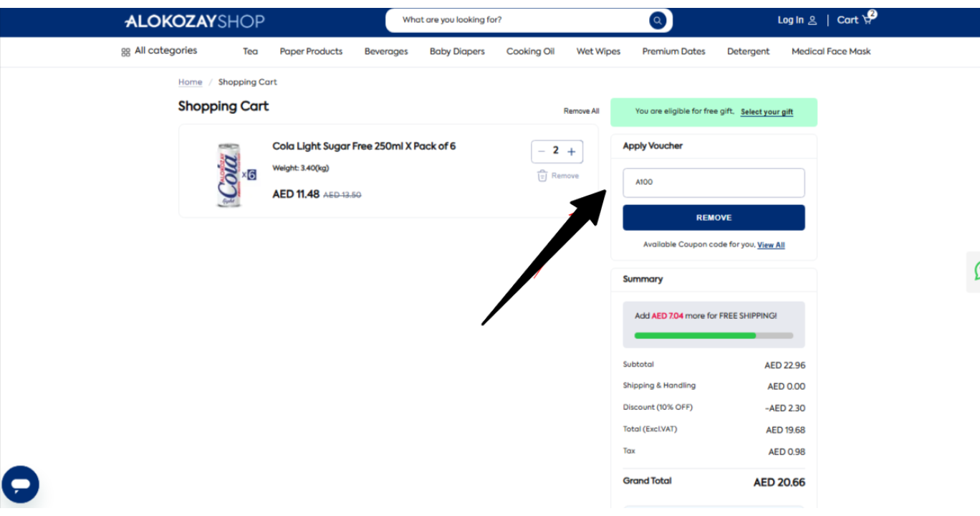Click the trash Remove icon for Cola
The image size is (980, 516).
tap(542, 176)
